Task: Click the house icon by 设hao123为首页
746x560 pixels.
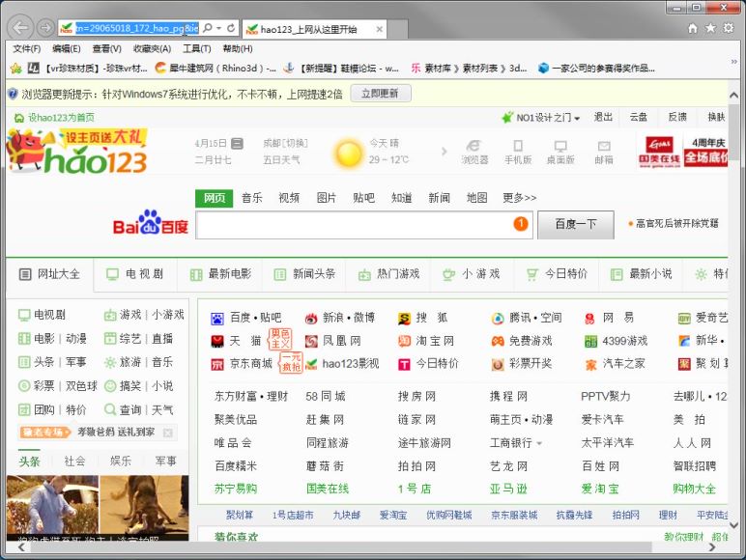Action: click(19, 118)
